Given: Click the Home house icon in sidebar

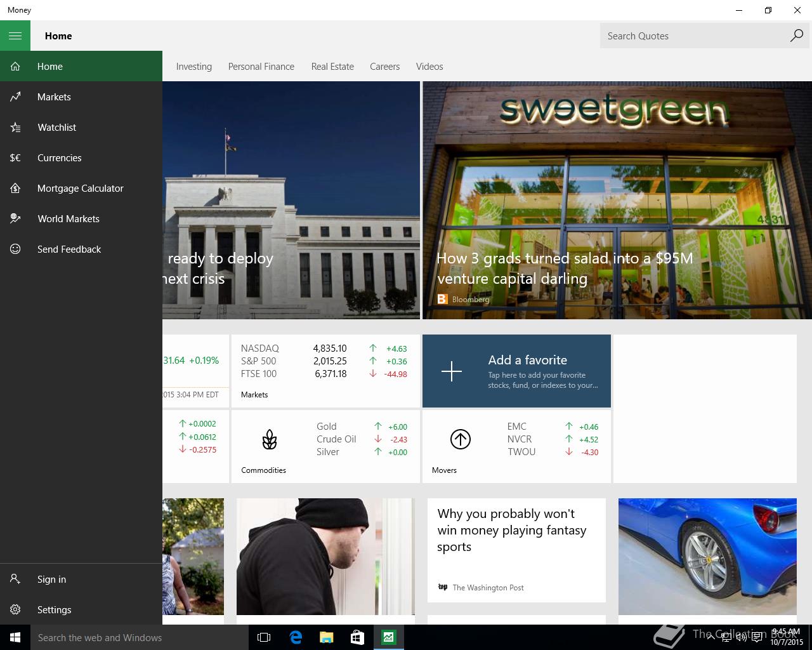Looking at the screenshot, I should (15, 66).
